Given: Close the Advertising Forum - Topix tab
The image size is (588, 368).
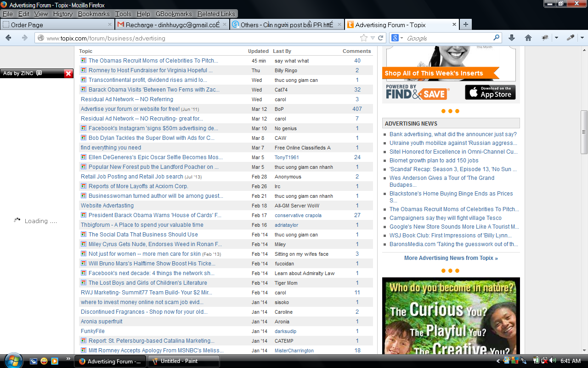Looking at the screenshot, I should pos(454,25).
